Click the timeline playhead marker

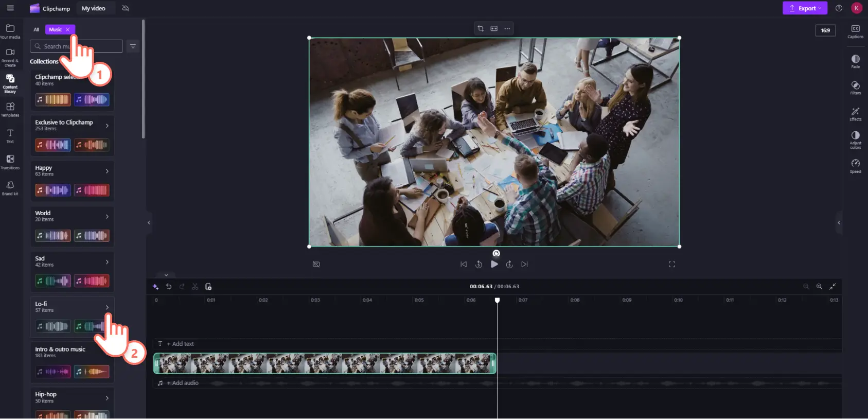click(x=497, y=300)
